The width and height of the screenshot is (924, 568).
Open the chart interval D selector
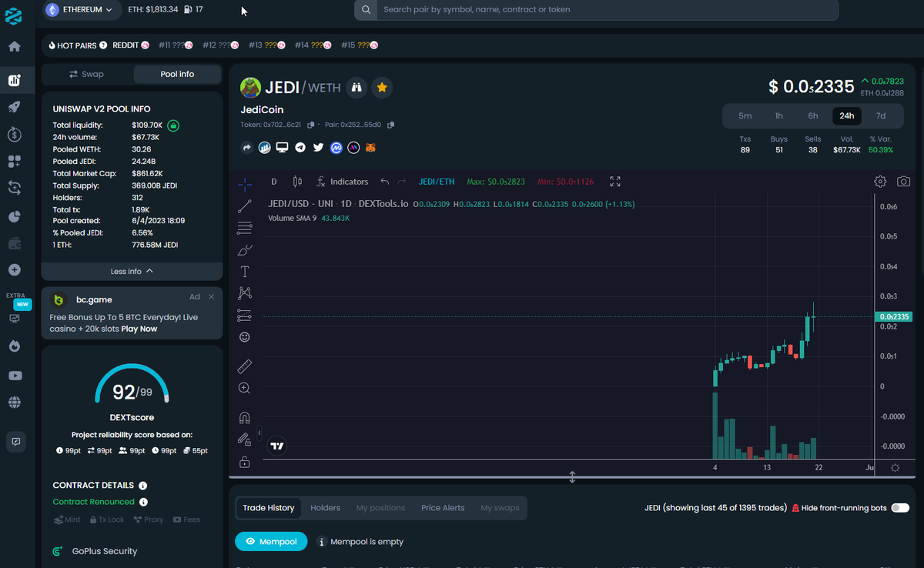click(x=274, y=182)
